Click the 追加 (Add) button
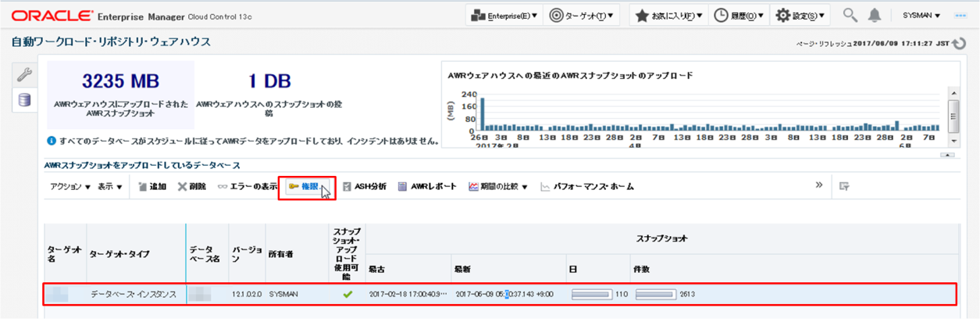Viewport: 980px width, 319px height. [x=151, y=187]
